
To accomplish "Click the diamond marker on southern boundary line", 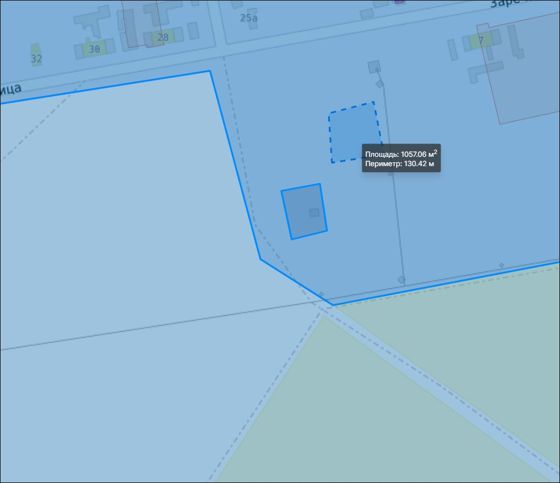I will 501,265.
